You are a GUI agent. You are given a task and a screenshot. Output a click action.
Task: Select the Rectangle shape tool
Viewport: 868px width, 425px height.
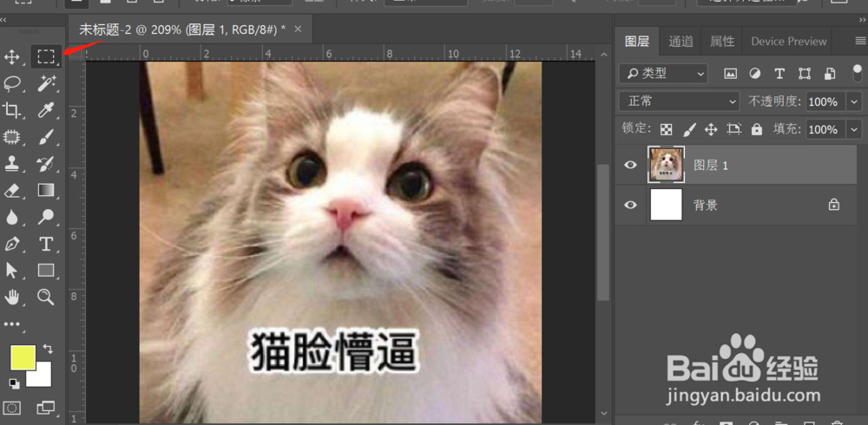[x=46, y=270]
